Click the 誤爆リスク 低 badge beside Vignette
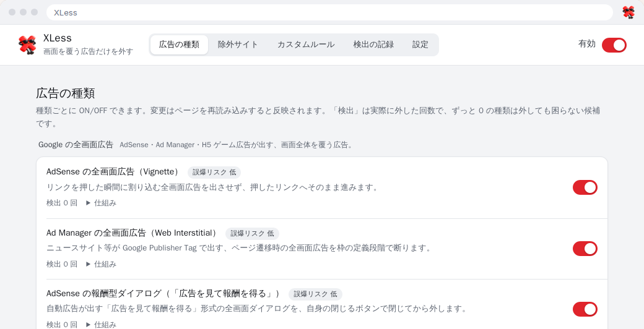The width and height of the screenshot is (644, 329). 214,173
